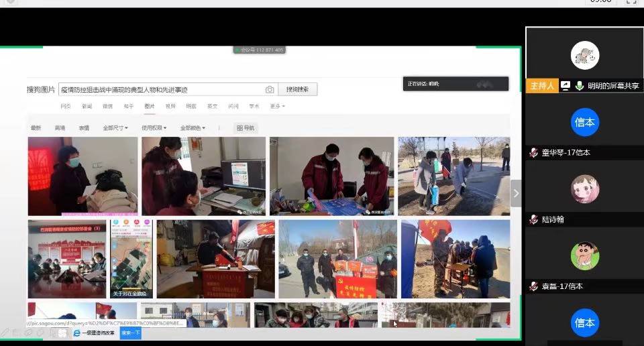The image size is (644, 346).
Task: Click the search query input field
Action: [x=161, y=90]
